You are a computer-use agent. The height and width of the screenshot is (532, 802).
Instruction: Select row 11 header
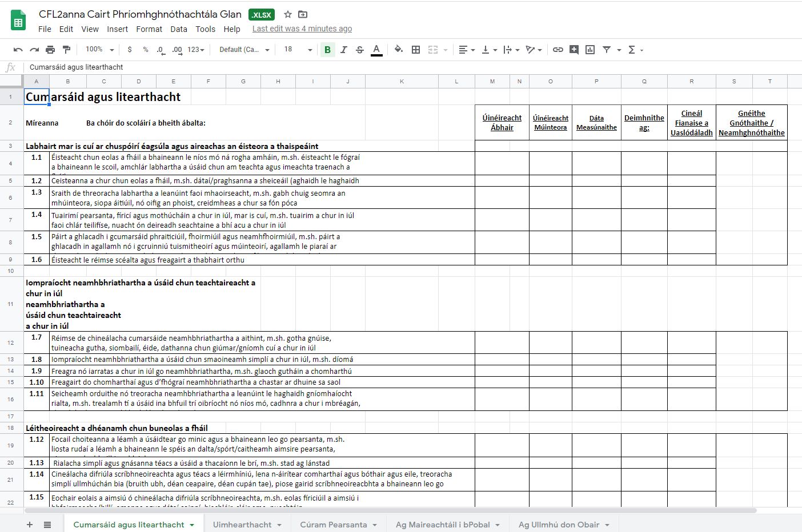tap(11, 304)
